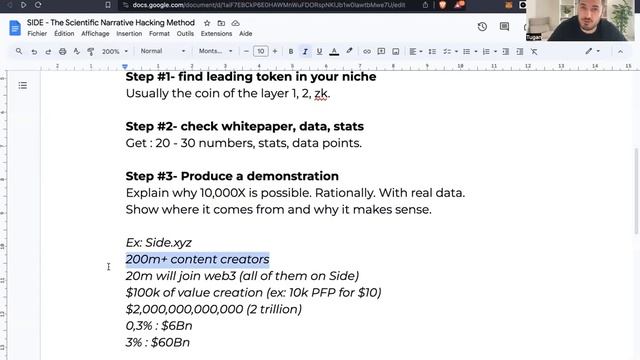Screen dimensions: 640x360
Task: Go to the Google Docs home icon
Action: (x=15, y=28)
